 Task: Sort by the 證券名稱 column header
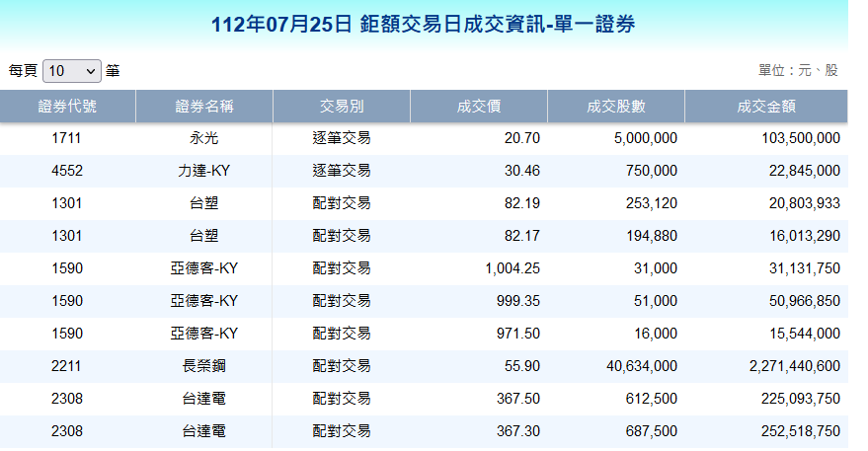pyautogui.click(x=204, y=107)
